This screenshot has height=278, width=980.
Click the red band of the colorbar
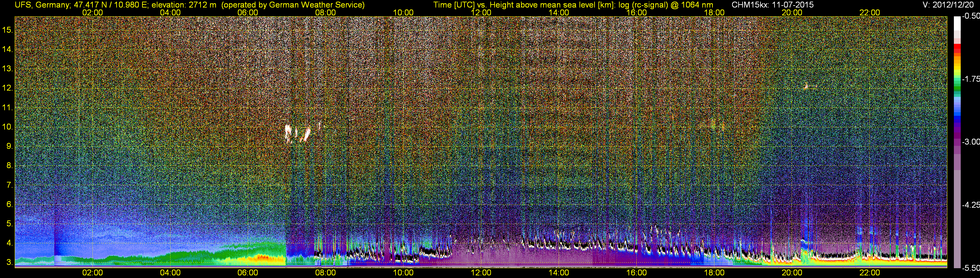(957, 49)
